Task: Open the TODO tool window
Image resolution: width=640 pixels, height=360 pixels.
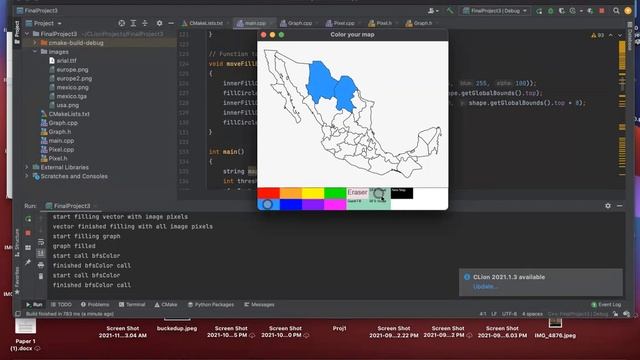Action: coord(61,304)
